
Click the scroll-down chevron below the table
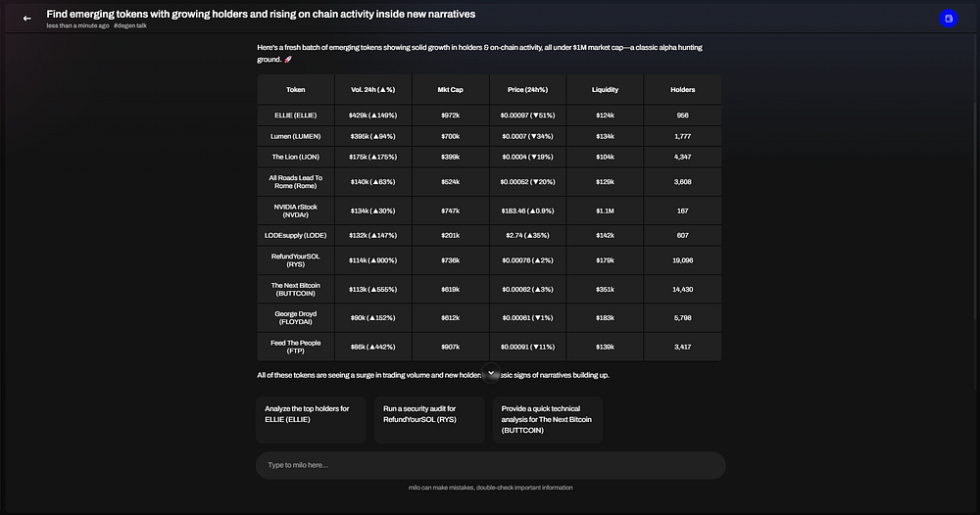click(492, 372)
